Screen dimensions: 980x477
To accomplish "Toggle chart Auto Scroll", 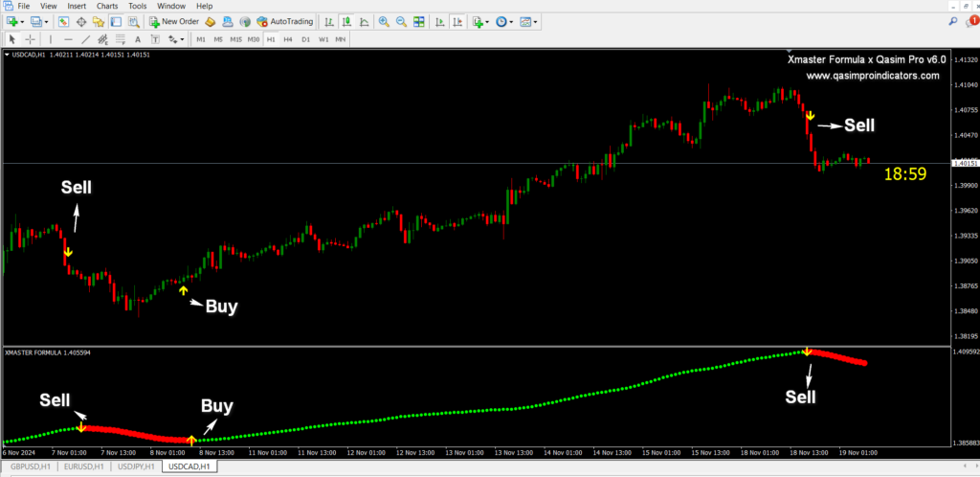I will [x=440, y=22].
